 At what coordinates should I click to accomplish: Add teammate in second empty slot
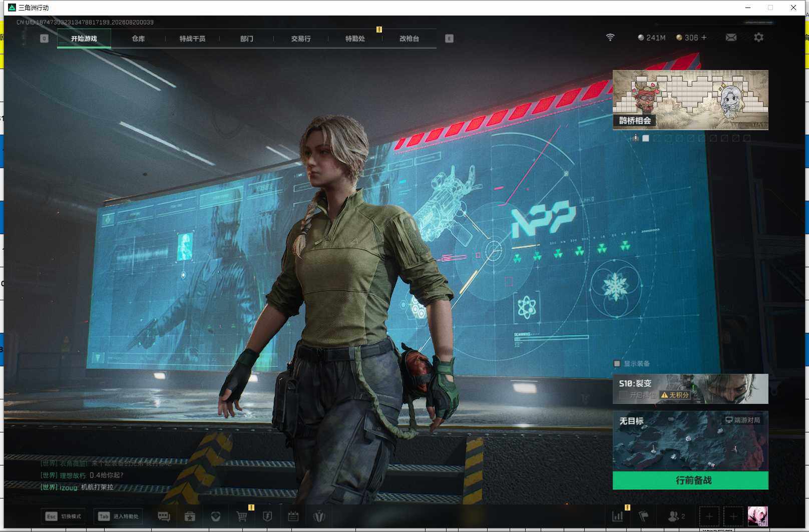[x=733, y=516]
